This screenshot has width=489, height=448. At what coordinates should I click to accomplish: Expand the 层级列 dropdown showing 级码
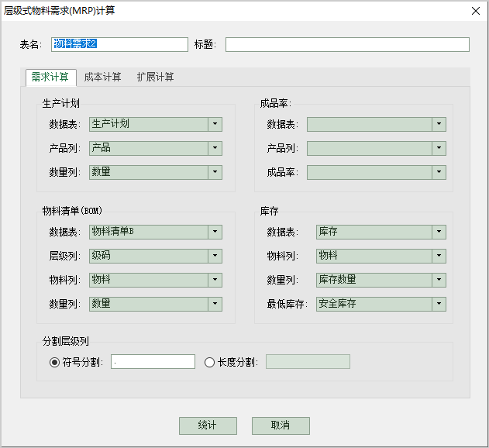[215, 256]
